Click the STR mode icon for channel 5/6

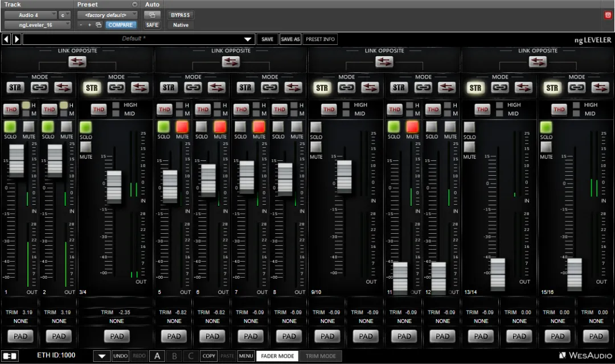pos(169,88)
